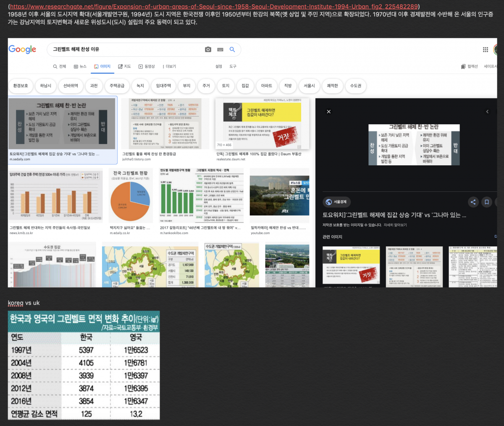Select the 선바위역 filter chip

coord(71,86)
